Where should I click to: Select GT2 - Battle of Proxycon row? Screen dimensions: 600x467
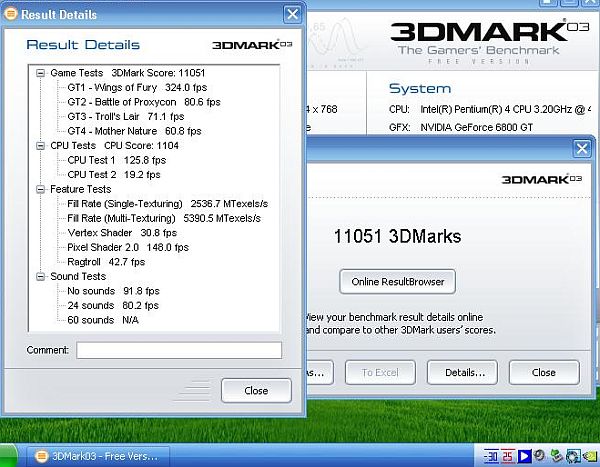144,102
